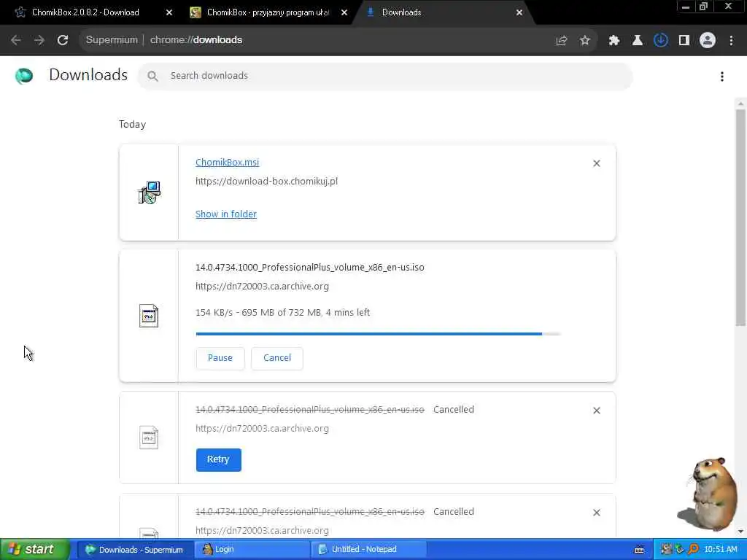Open the profile avatar menu
747x560 pixels.
pyautogui.click(x=708, y=41)
